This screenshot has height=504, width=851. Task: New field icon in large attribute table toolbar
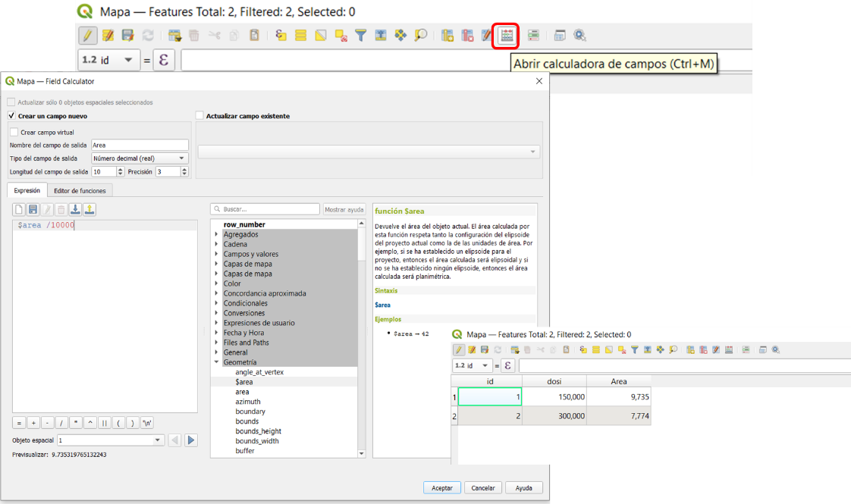(447, 36)
